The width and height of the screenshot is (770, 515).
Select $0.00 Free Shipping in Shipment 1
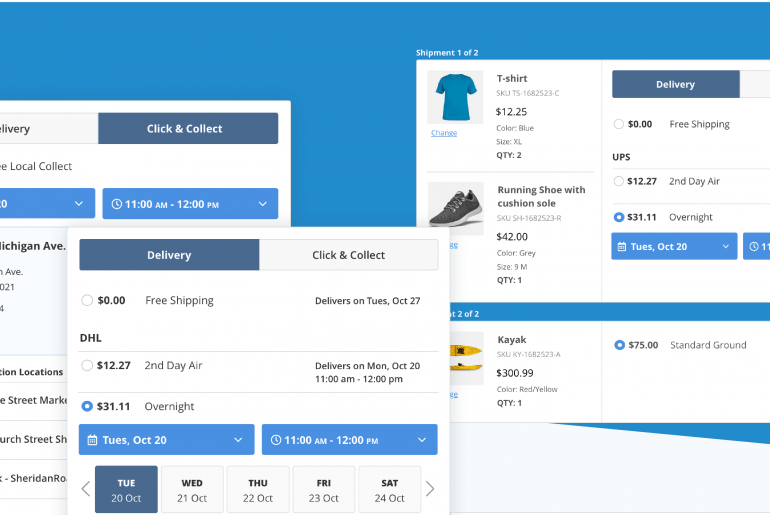click(x=619, y=124)
